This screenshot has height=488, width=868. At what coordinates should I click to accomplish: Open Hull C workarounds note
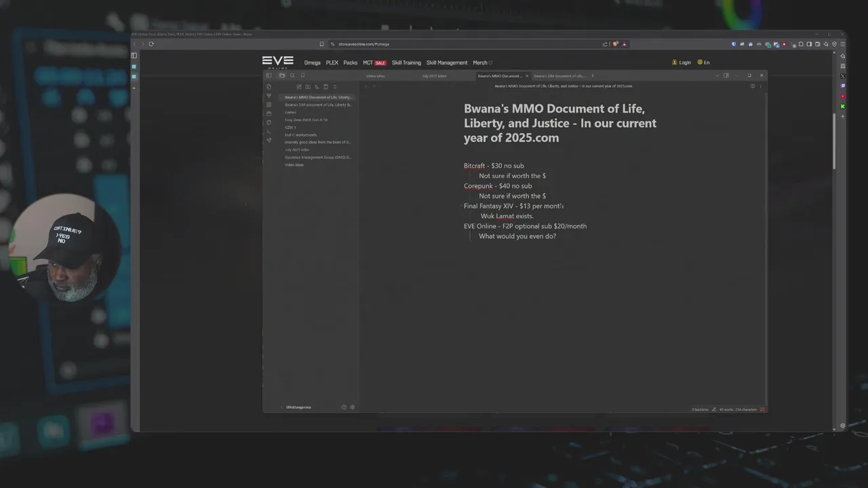tap(300, 135)
